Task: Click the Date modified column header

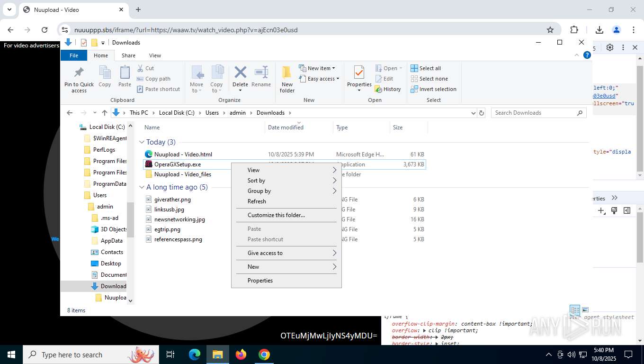Action: tap(299, 127)
